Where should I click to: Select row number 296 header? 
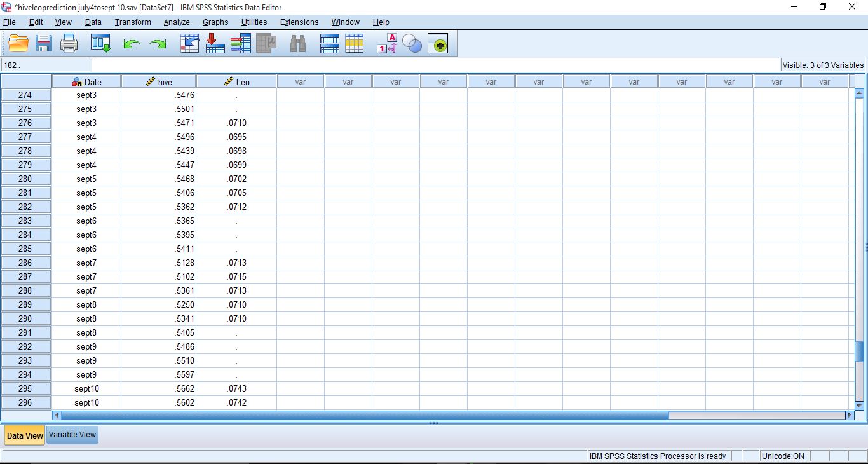point(26,402)
